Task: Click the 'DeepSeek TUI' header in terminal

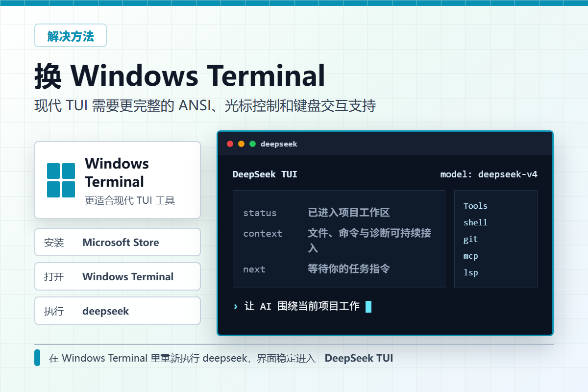Action: tap(265, 174)
